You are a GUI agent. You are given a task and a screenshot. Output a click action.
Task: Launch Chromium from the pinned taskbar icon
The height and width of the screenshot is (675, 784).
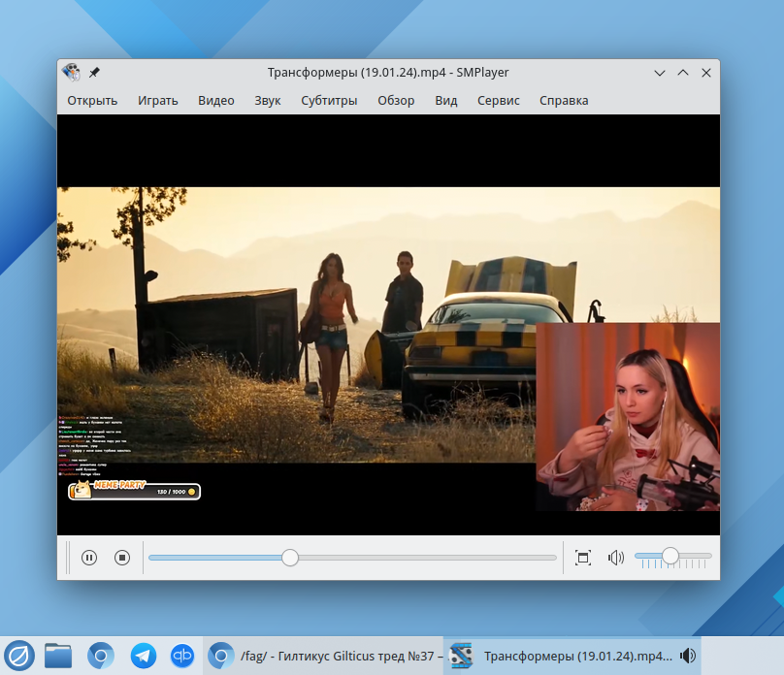click(x=101, y=656)
